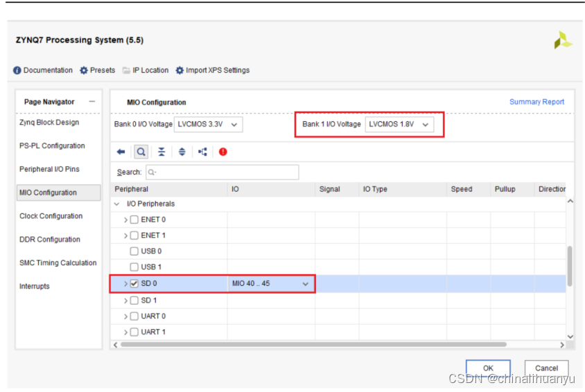Open Interrupts page
Viewport: 585px width, 392px height.
click(x=35, y=286)
